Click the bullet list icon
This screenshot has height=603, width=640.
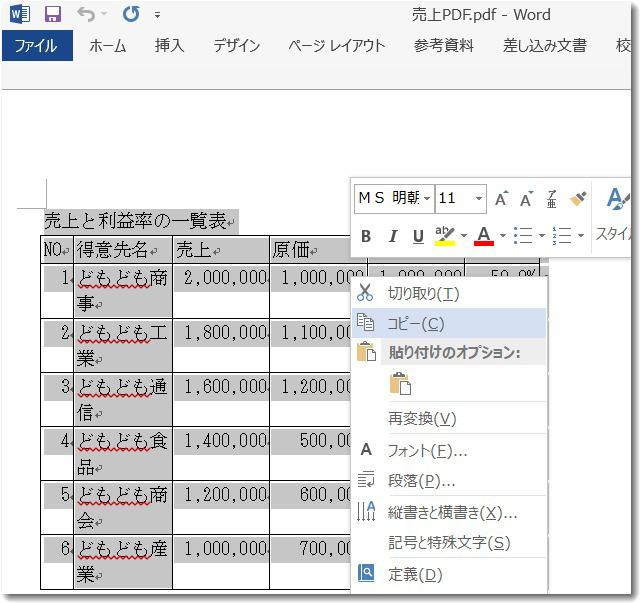(x=522, y=236)
